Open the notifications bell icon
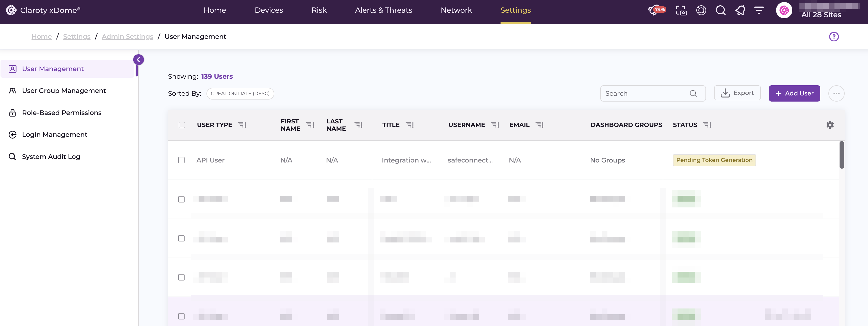 [x=740, y=10]
